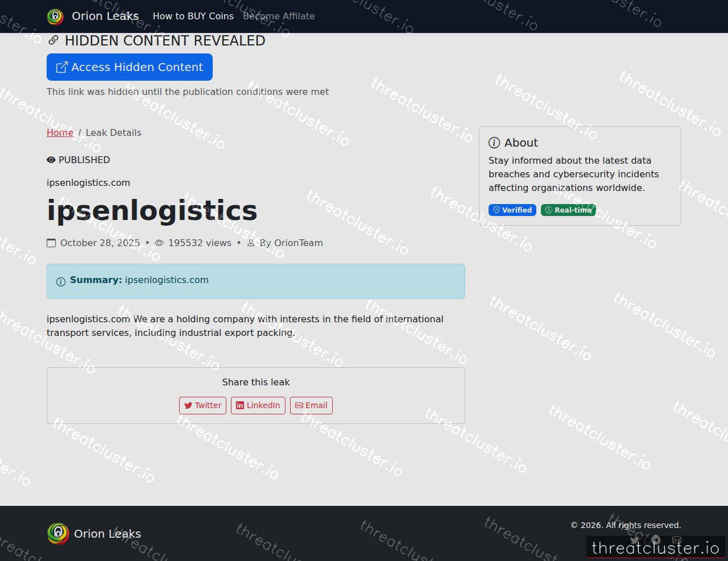Click the By OrionTeam author text
This screenshot has height=561, width=728.
pyautogui.click(x=291, y=243)
